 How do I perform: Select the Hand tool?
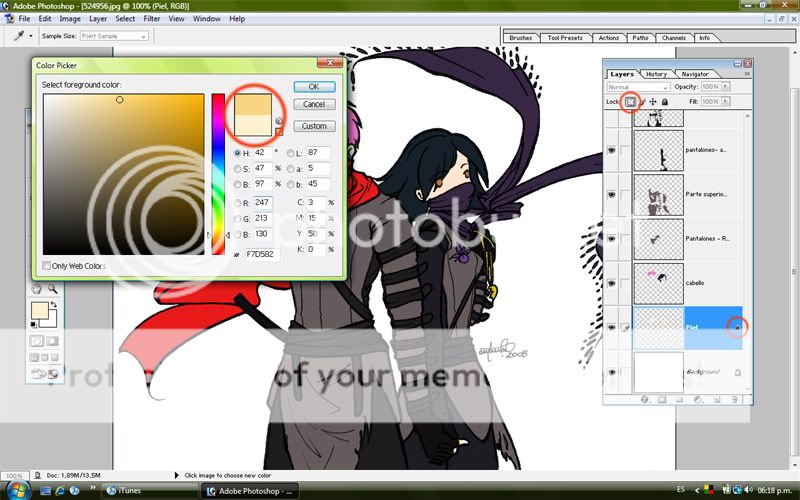point(36,289)
